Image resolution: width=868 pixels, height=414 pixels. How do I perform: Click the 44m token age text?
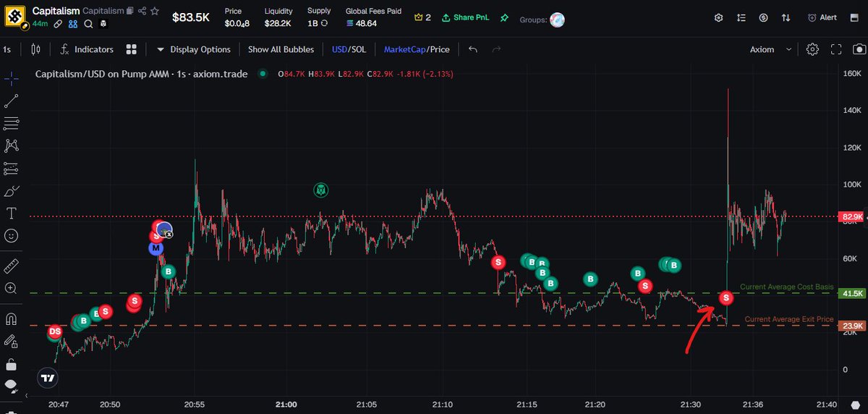[x=40, y=24]
